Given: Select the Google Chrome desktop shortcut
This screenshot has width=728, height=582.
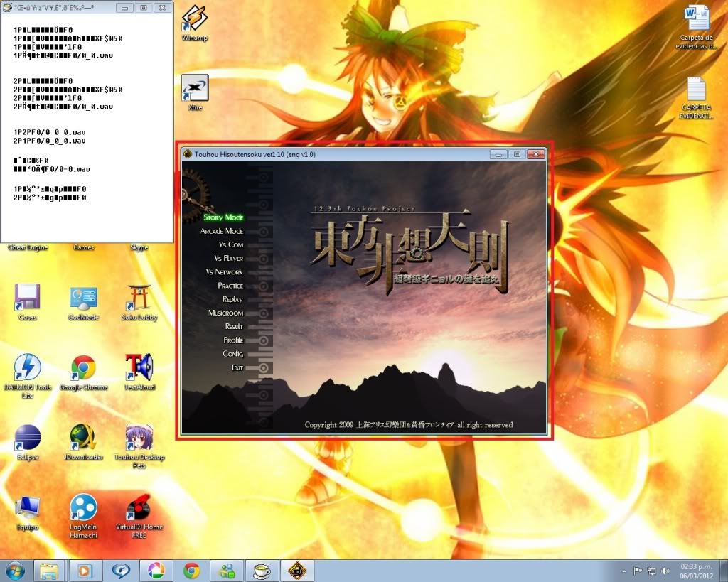Looking at the screenshot, I should 84,372.
